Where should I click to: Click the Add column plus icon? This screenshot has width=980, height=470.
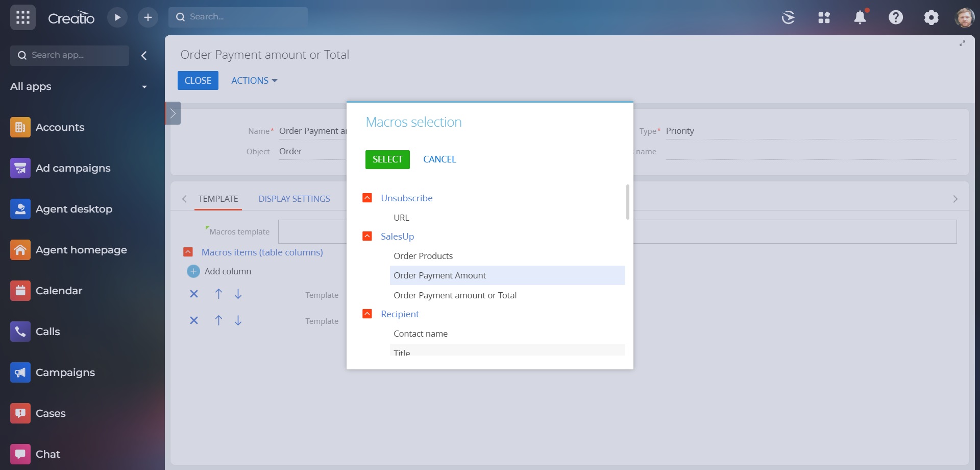(x=193, y=271)
